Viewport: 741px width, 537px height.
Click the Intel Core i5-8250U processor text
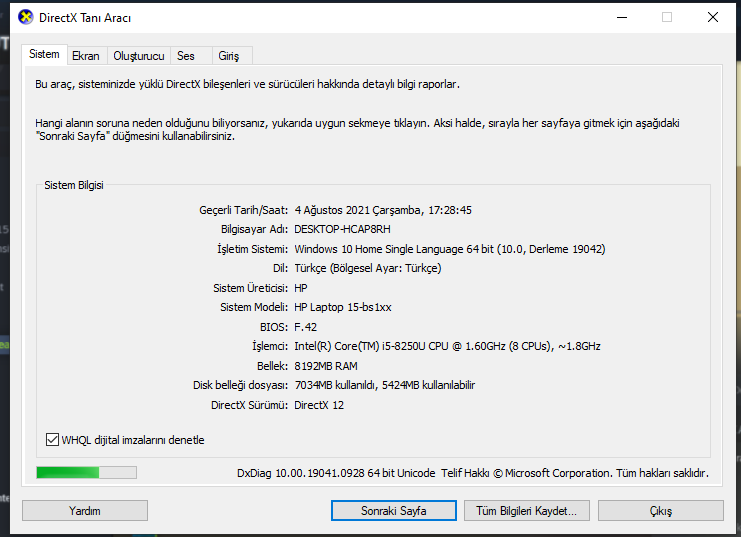click(x=447, y=346)
